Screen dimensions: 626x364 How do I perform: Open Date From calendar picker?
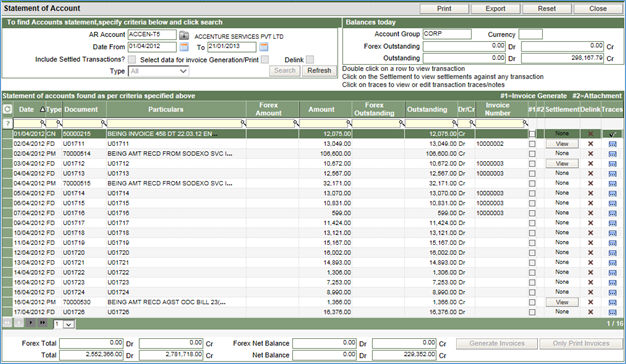pos(184,47)
